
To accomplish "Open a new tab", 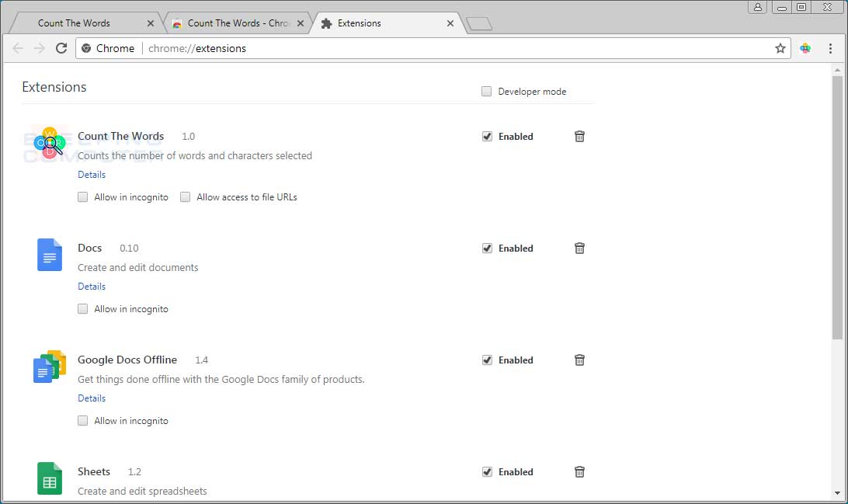I will click(x=478, y=24).
